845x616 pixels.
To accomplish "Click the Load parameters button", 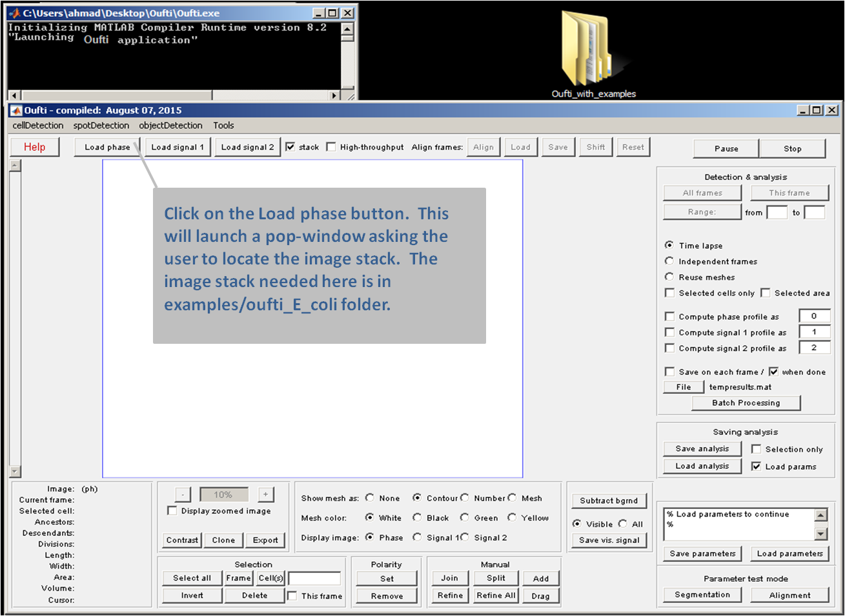I will tap(790, 553).
